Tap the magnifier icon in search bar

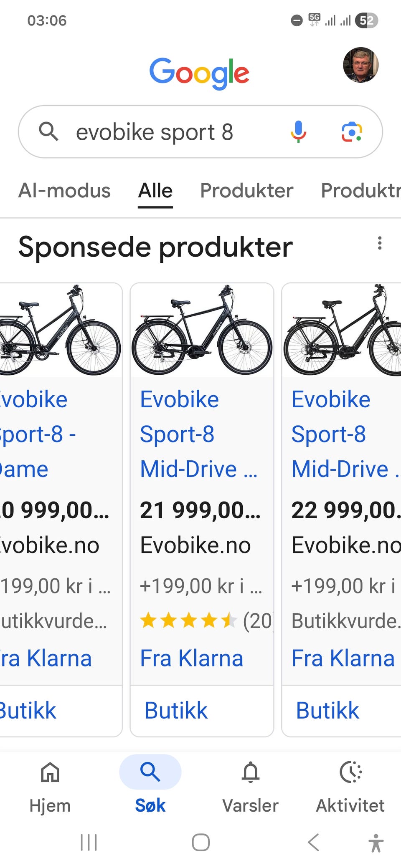pyautogui.click(x=48, y=132)
